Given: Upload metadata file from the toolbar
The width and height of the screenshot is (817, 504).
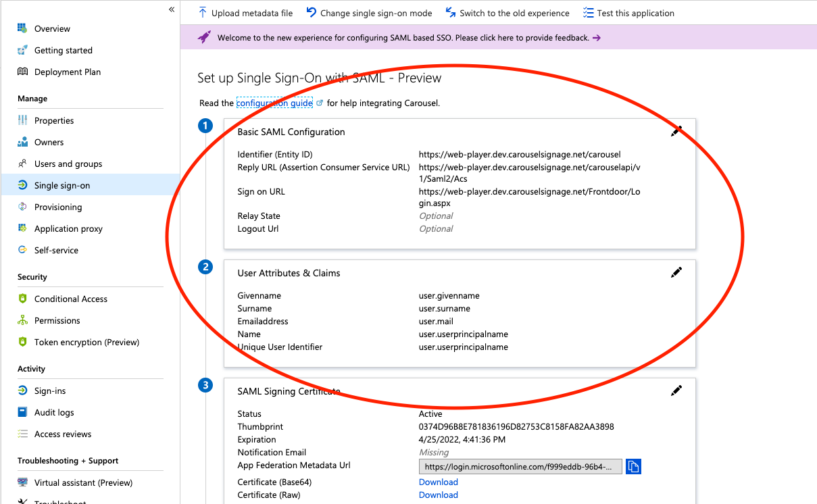Looking at the screenshot, I should 245,13.
